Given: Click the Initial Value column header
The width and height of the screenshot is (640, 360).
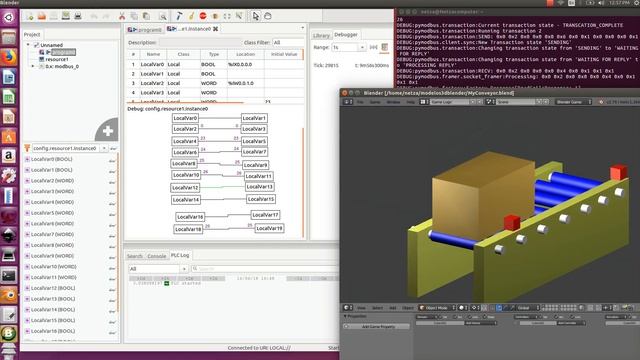Looking at the screenshot, I should click(284, 54).
